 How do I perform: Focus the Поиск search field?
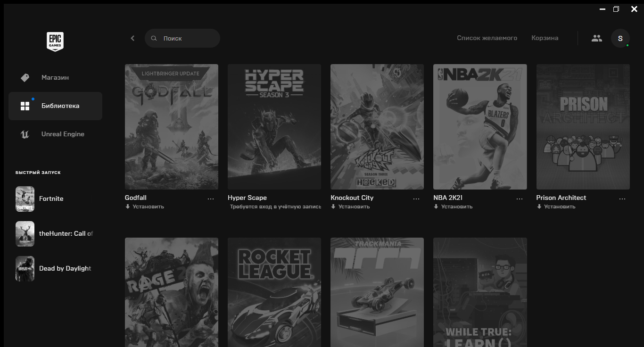click(x=182, y=38)
